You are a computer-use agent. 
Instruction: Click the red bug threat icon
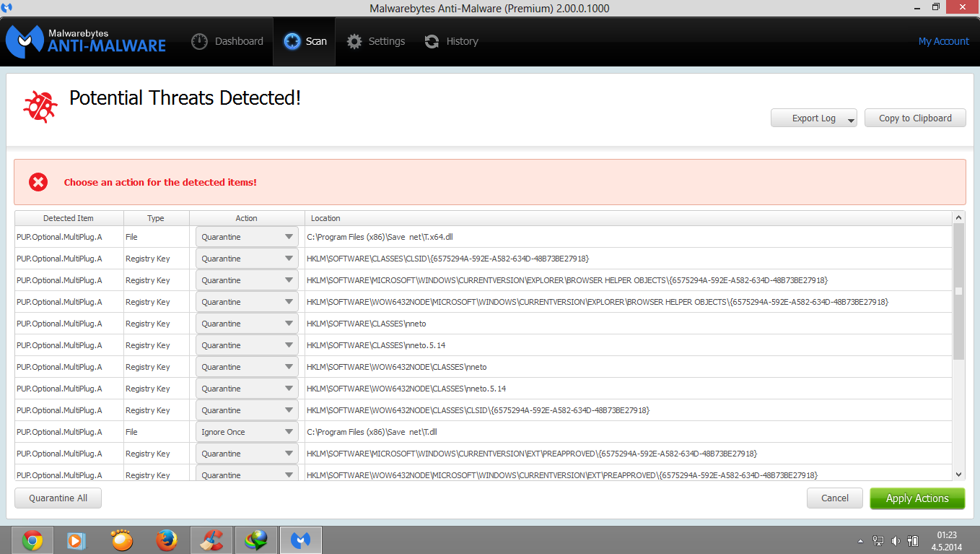[x=40, y=106]
